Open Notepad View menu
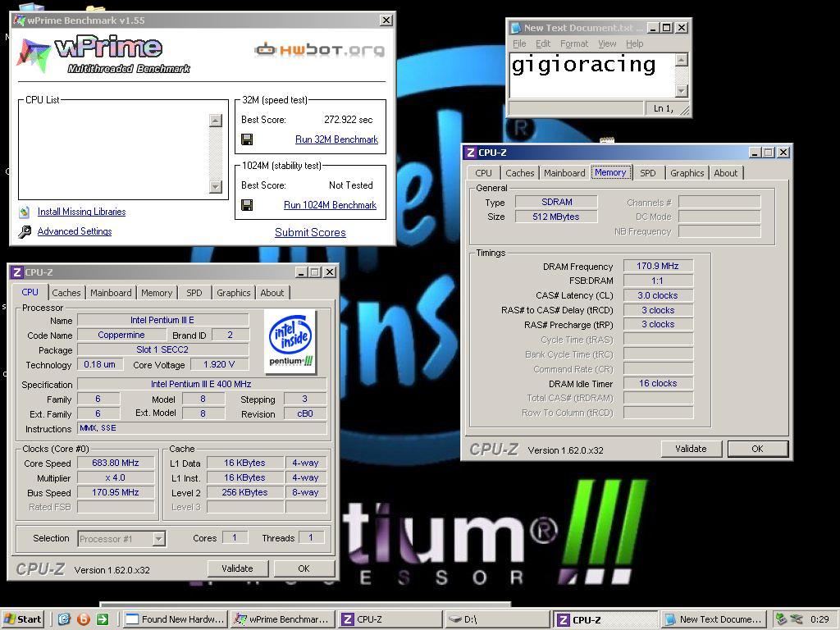 pos(607,44)
